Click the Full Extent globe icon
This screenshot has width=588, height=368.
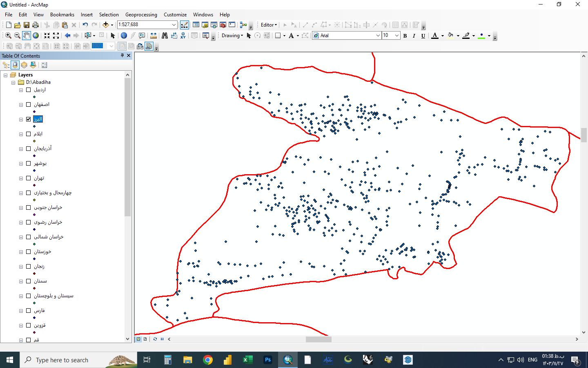[36, 36]
